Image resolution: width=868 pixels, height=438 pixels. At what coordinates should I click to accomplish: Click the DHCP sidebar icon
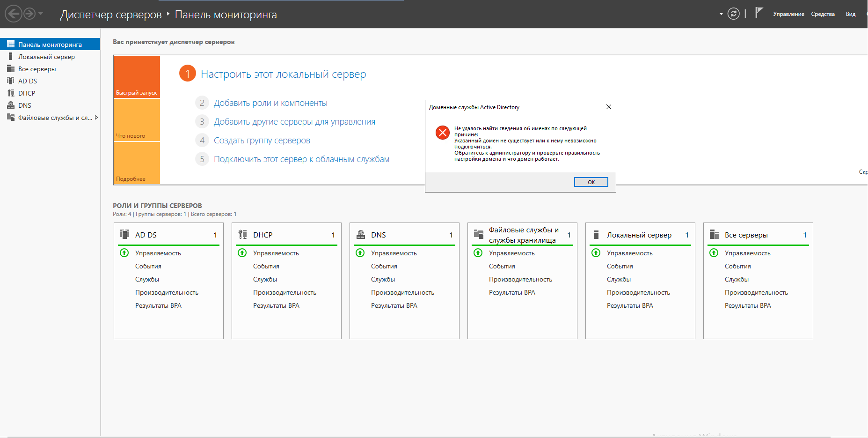click(x=11, y=93)
